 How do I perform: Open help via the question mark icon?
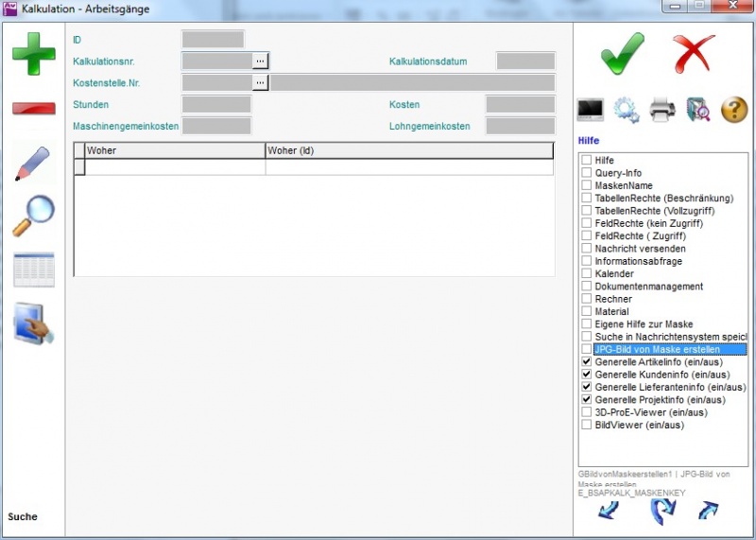pyautogui.click(x=734, y=110)
